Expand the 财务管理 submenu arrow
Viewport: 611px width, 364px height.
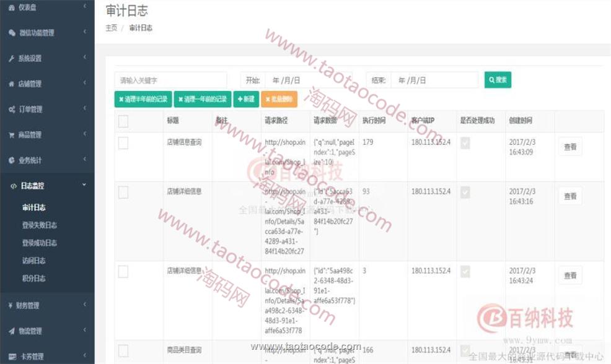[84, 305]
